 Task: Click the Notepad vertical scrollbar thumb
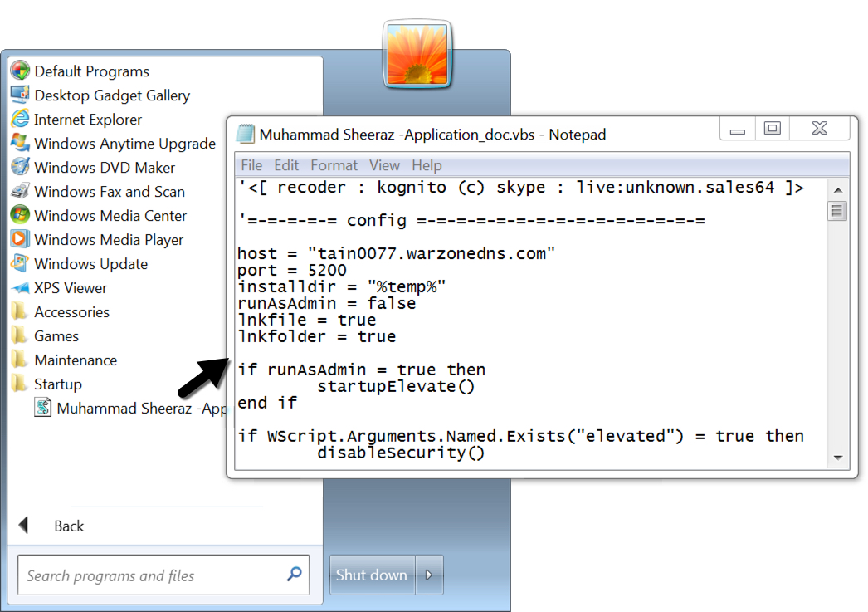(x=837, y=210)
